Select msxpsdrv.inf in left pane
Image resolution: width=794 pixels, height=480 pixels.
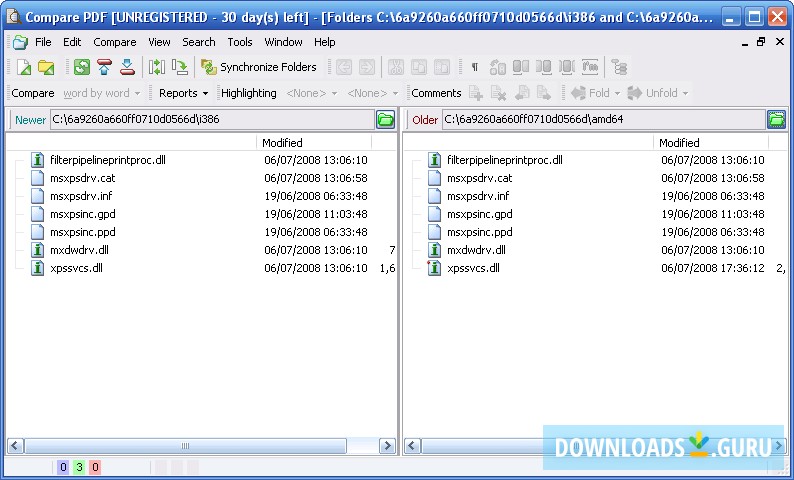click(x=81, y=196)
